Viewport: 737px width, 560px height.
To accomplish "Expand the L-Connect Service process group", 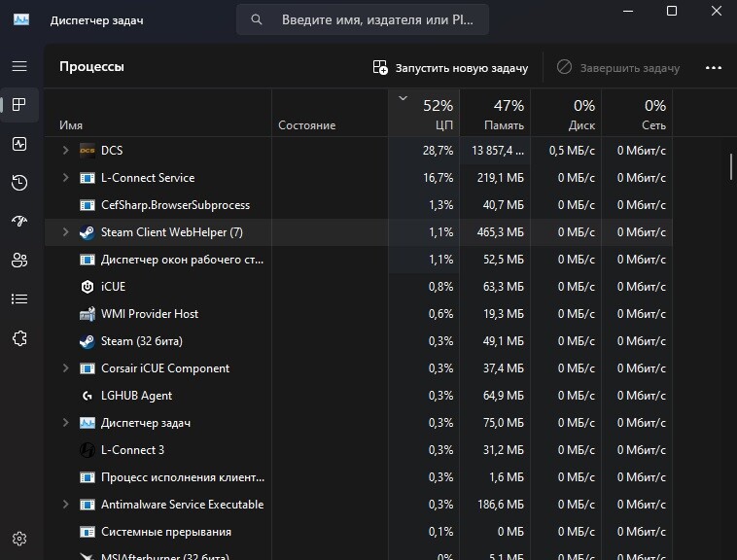I will pyautogui.click(x=66, y=178).
